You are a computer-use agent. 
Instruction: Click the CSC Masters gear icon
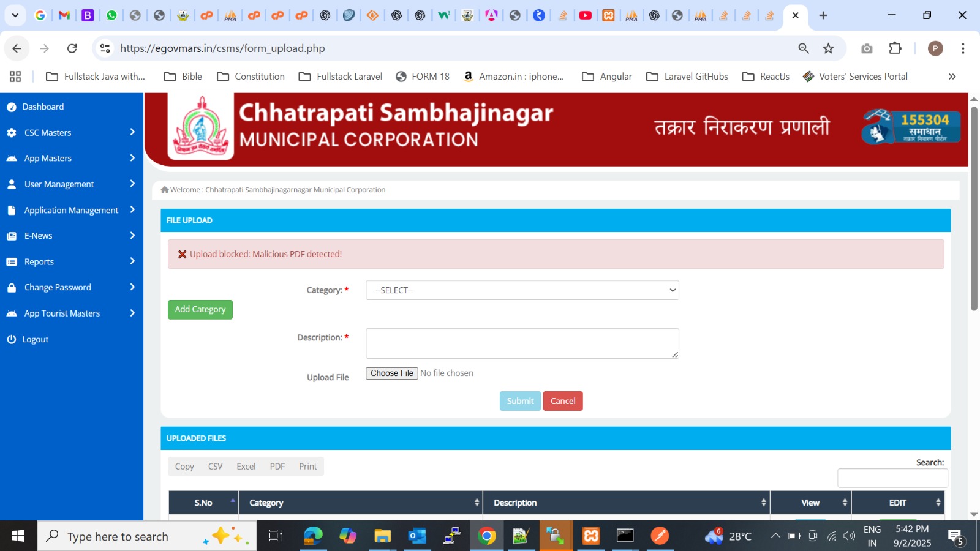[x=11, y=133]
